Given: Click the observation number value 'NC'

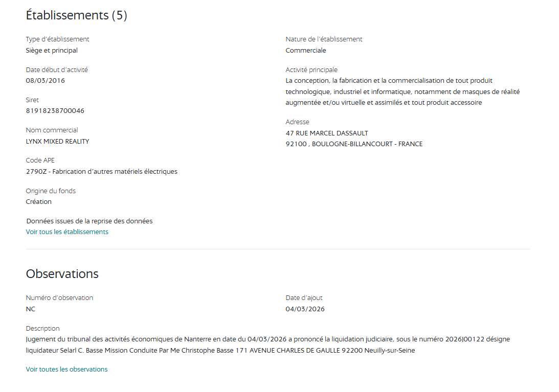Looking at the screenshot, I should tap(31, 309).
